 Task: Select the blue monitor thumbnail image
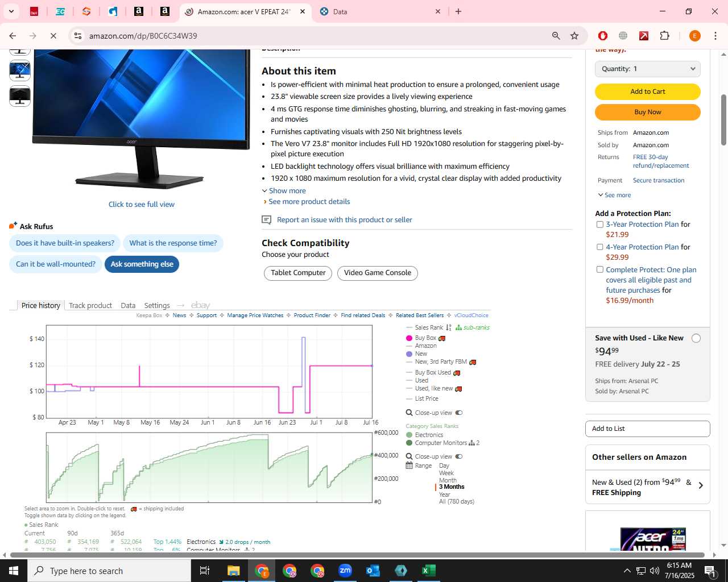20,70
